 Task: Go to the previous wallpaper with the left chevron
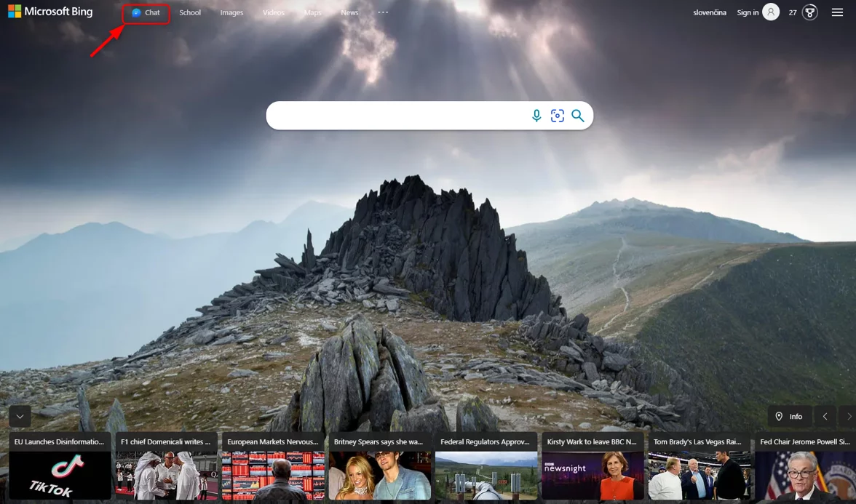pyautogui.click(x=825, y=416)
